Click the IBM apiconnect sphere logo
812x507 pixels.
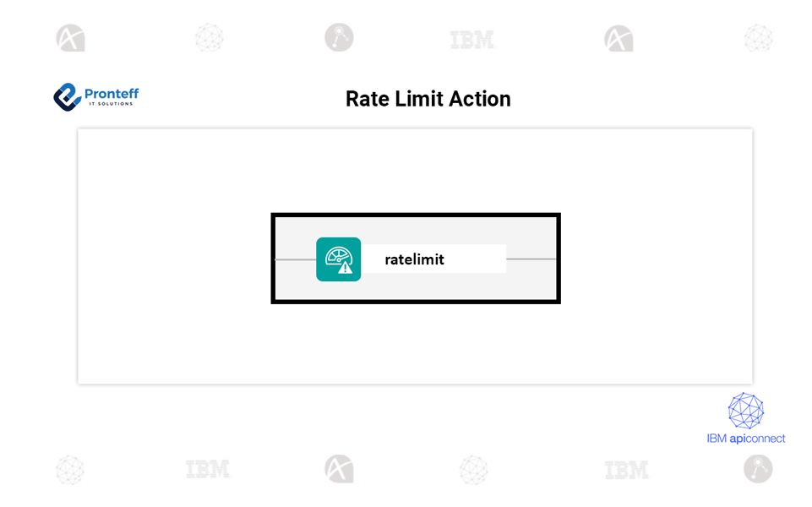click(745, 412)
